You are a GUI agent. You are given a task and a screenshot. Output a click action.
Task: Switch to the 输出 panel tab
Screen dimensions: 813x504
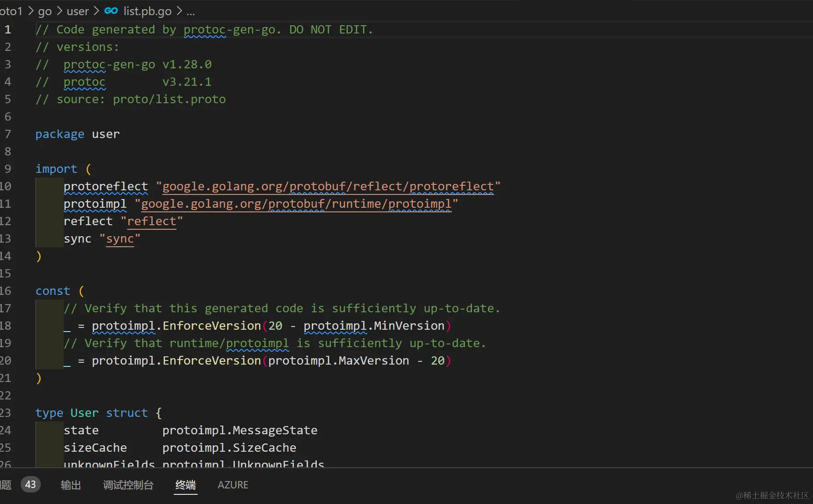pos(71,485)
